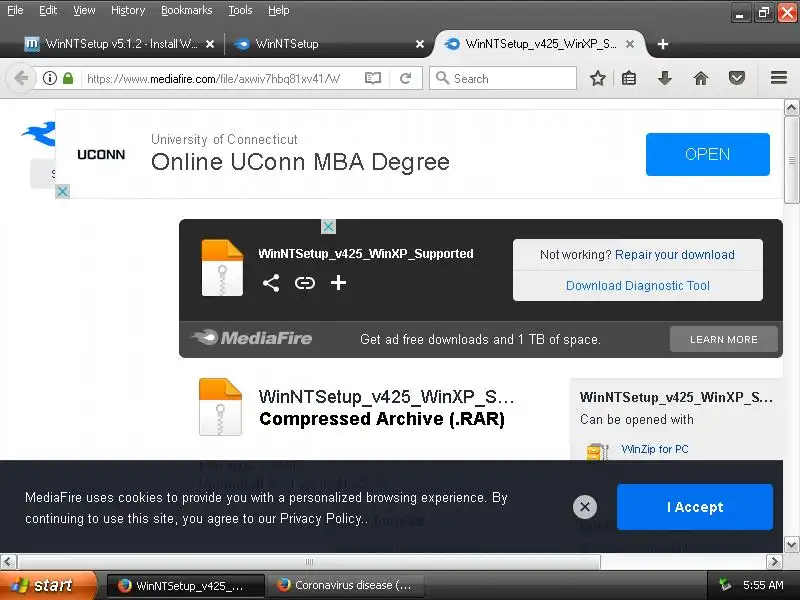Click the browser Back arrow button
800x600 pixels.
[21, 78]
